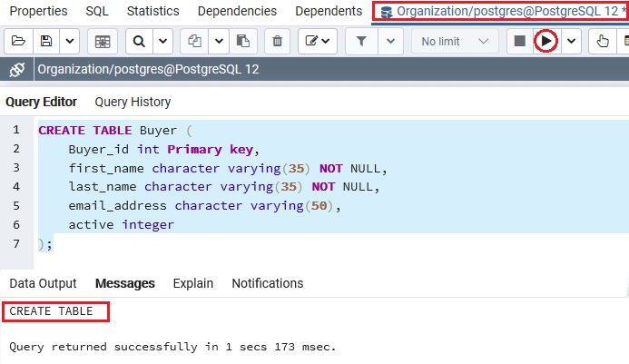This screenshot has width=629, height=364.
Task: Click the Find magnifier icon
Action: (139, 42)
